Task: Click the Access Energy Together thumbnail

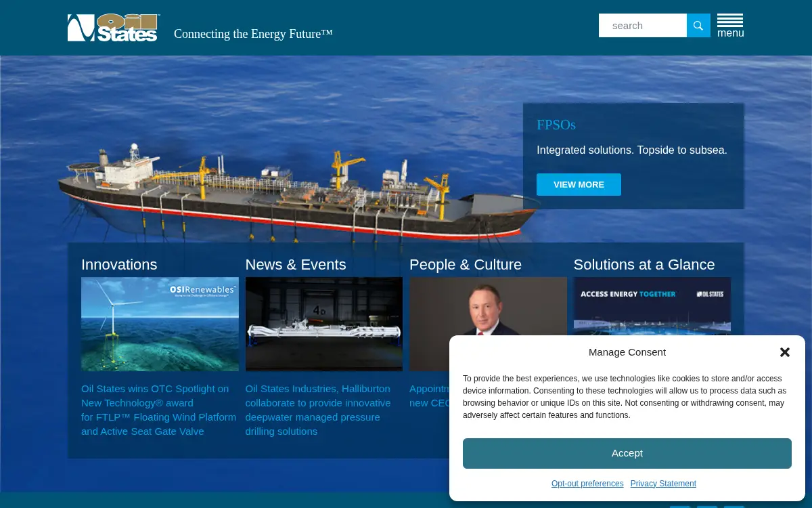Action: tap(652, 306)
